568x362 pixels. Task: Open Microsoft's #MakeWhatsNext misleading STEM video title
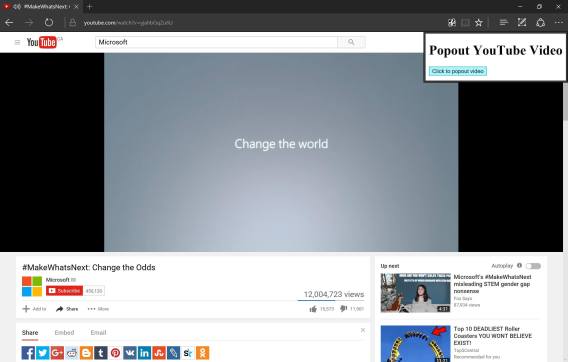(x=492, y=284)
